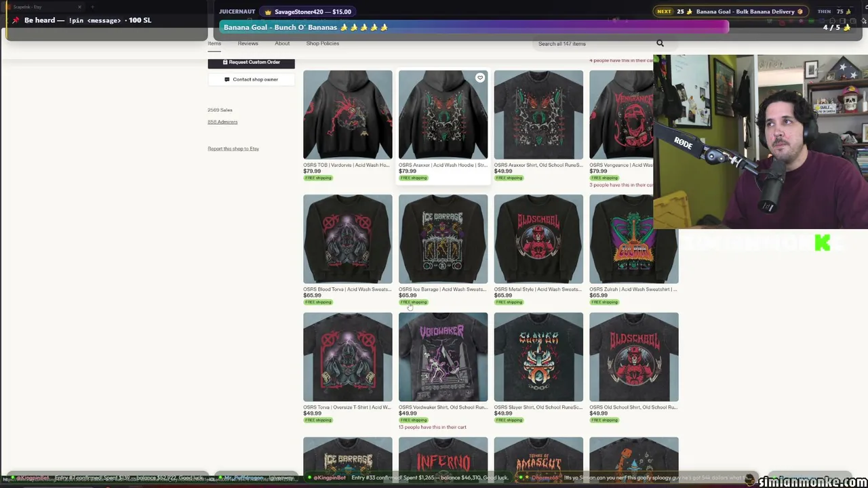
Task: Open the OSRS Araxxor Acid Wash Hoodie image
Action: (443, 115)
